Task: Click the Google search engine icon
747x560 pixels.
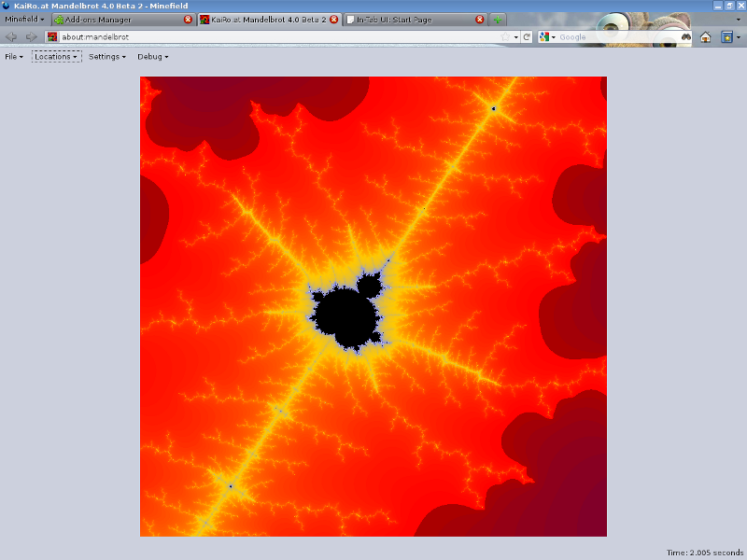Action: tap(543, 37)
